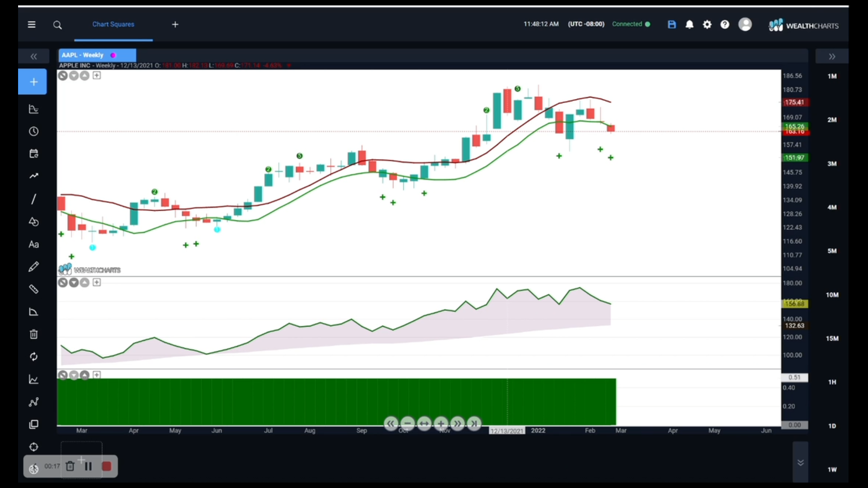The width and height of the screenshot is (868, 488).
Task: Move the bottom green pane up
Action: (x=85, y=375)
